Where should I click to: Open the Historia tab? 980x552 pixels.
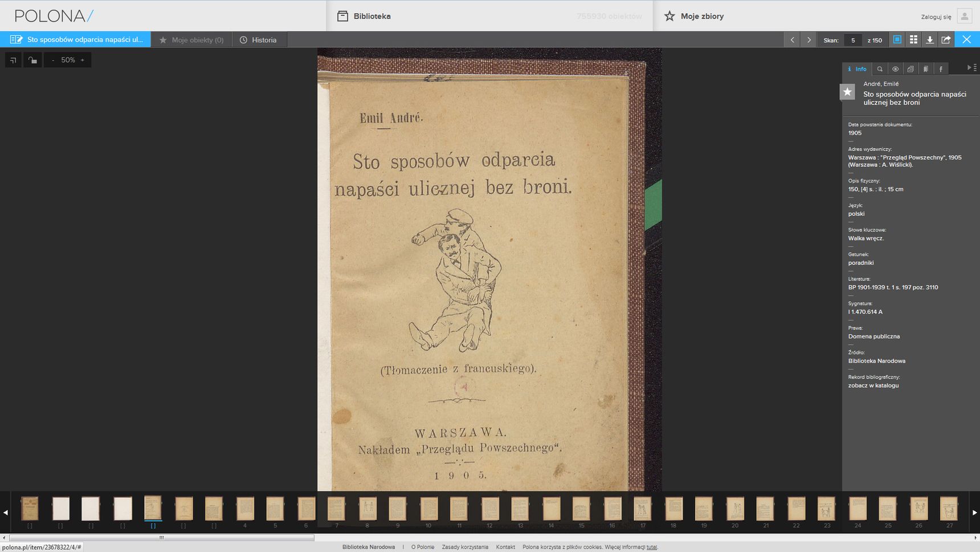pos(258,40)
